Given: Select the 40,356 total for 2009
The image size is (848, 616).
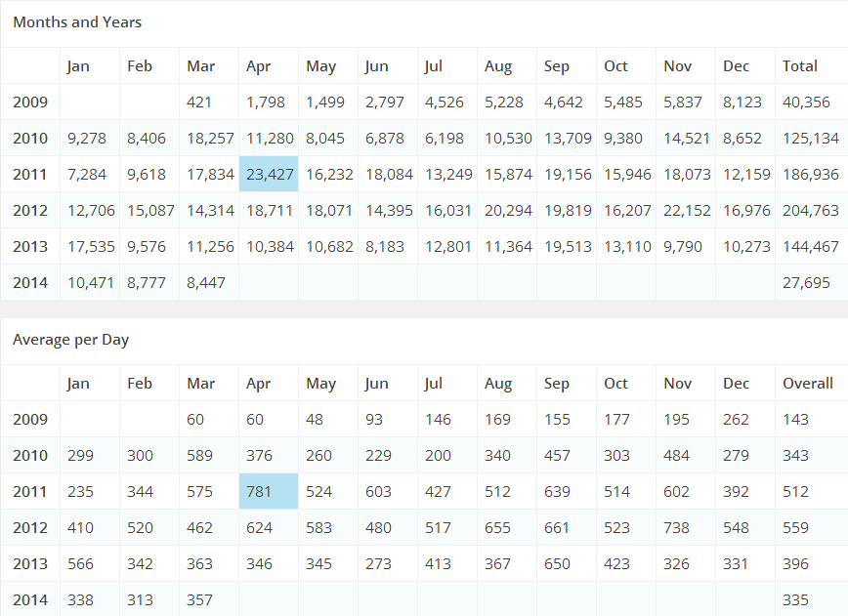Looking at the screenshot, I should 806,103.
